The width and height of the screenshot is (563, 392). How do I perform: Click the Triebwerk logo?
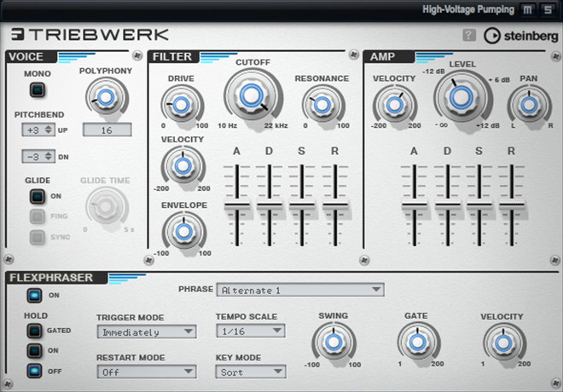pyautogui.click(x=90, y=34)
